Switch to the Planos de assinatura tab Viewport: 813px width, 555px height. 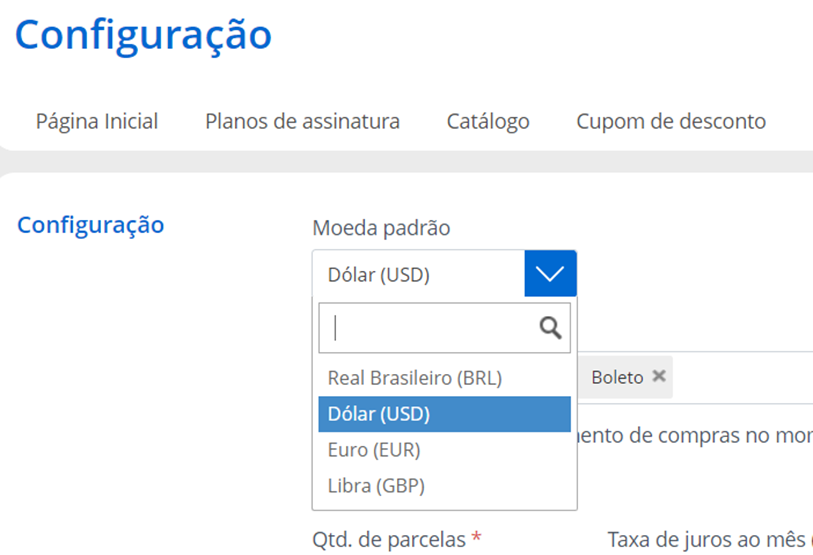(x=302, y=122)
